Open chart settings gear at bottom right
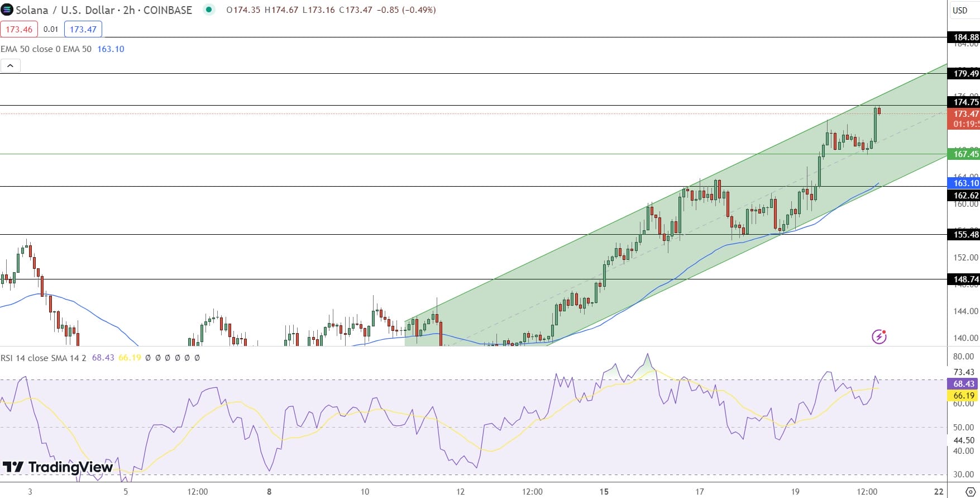Screen dimensions: 980x498 coord(970,492)
